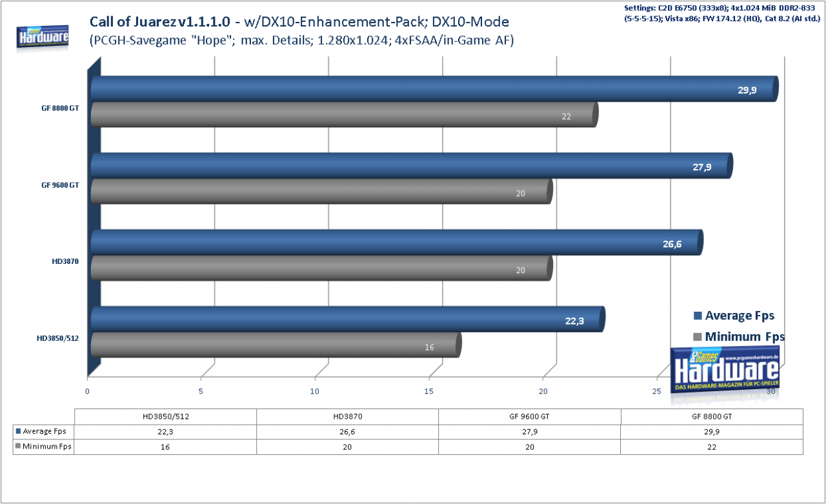Click the "Average Fps" row header in the data table
This screenshot has width=826, height=504.
point(44,431)
